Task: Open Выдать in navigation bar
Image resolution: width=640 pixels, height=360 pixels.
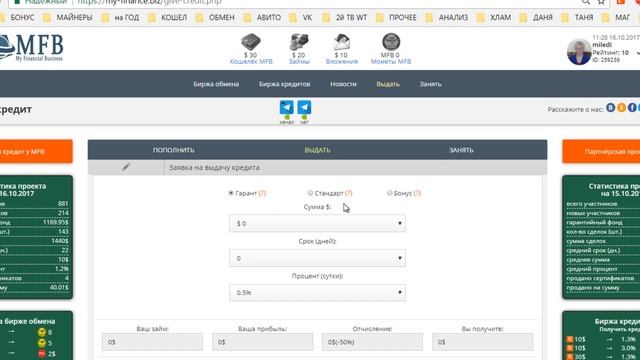Action: (x=388, y=84)
